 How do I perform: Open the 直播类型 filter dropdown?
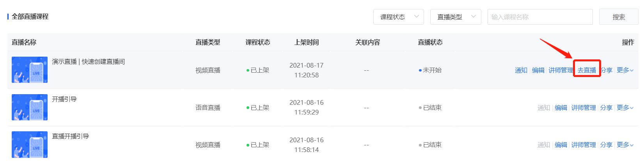[x=455, y=17]
